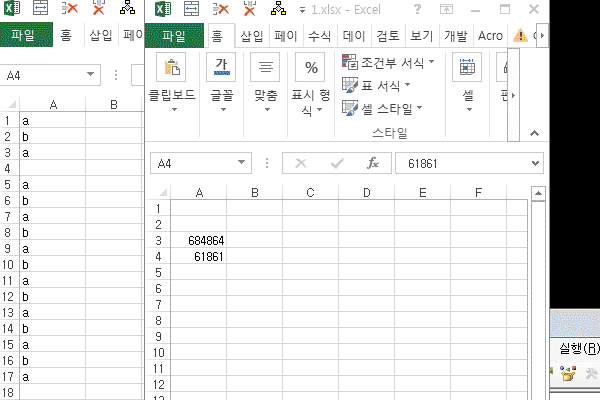Click the form-layout quick access icon in the right window
This screenshot has height=400, width=600.
pyautogui.click(x=191, y=8)
